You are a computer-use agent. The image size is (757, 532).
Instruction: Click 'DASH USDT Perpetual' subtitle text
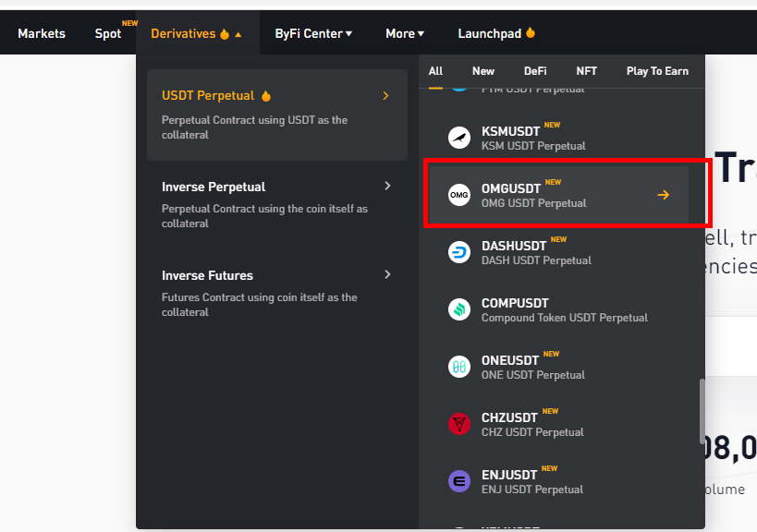coord(536,260)
